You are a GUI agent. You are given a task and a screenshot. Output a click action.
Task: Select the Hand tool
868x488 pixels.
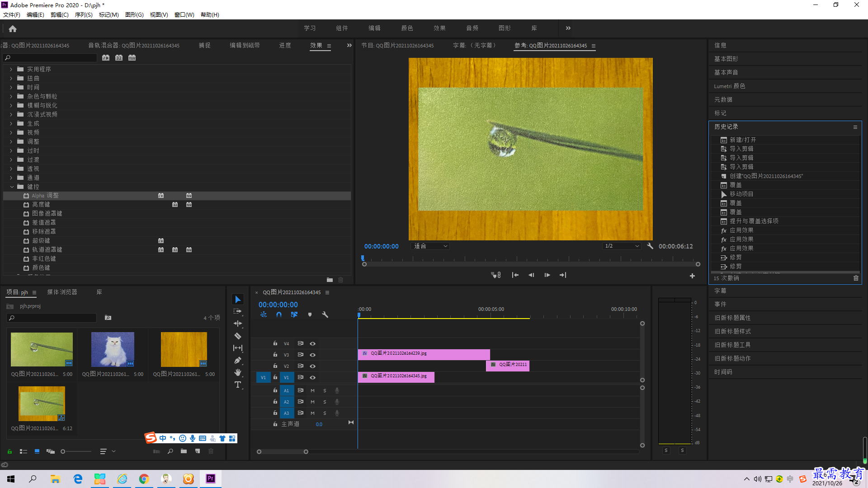[x=238, y=372]
